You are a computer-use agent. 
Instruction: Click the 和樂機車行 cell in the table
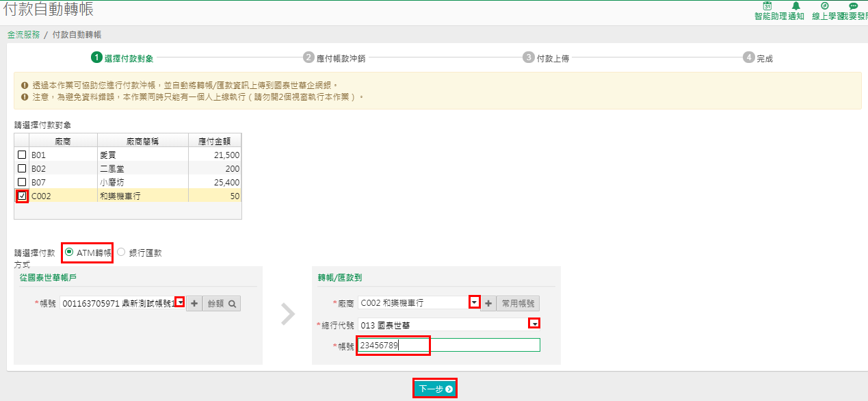(x=143, y=196)
